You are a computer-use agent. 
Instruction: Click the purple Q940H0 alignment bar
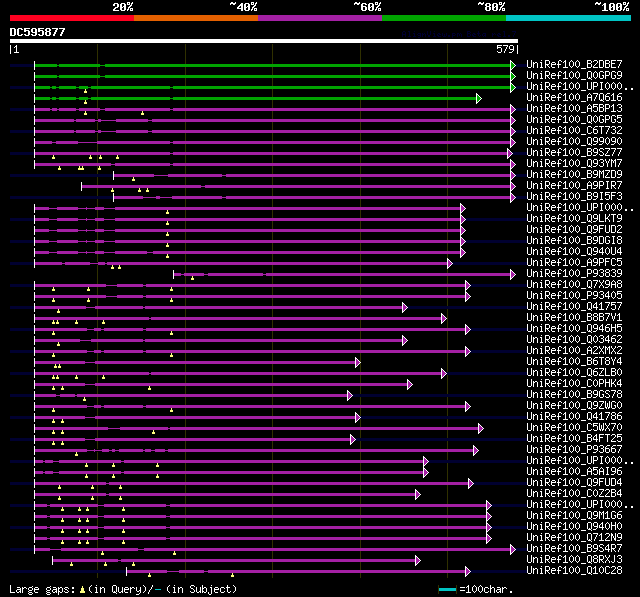point(261,528)
